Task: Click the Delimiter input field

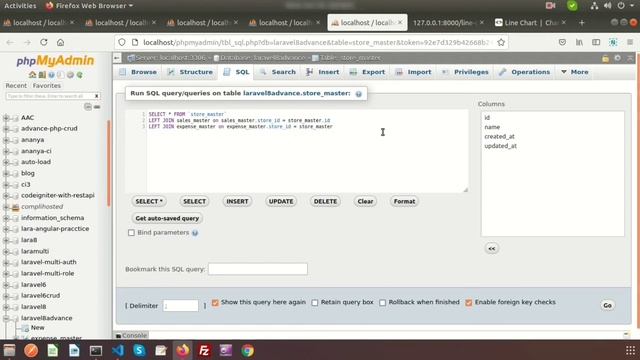Action: 180,306
